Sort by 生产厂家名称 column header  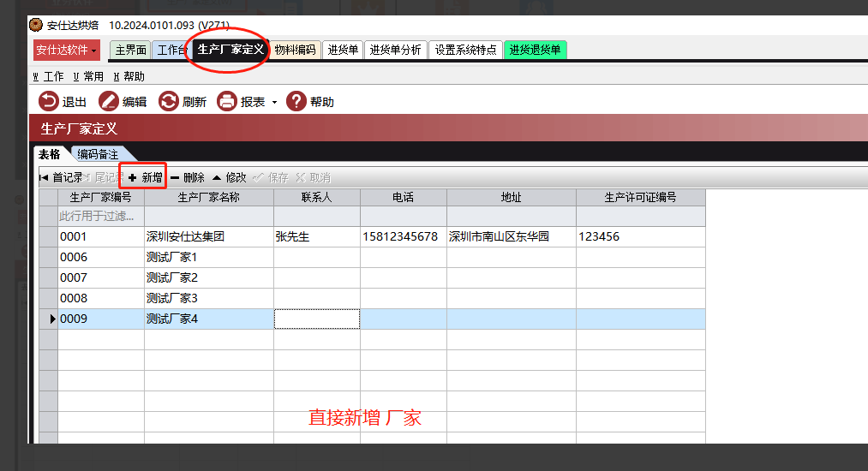[x=209, y=198]
